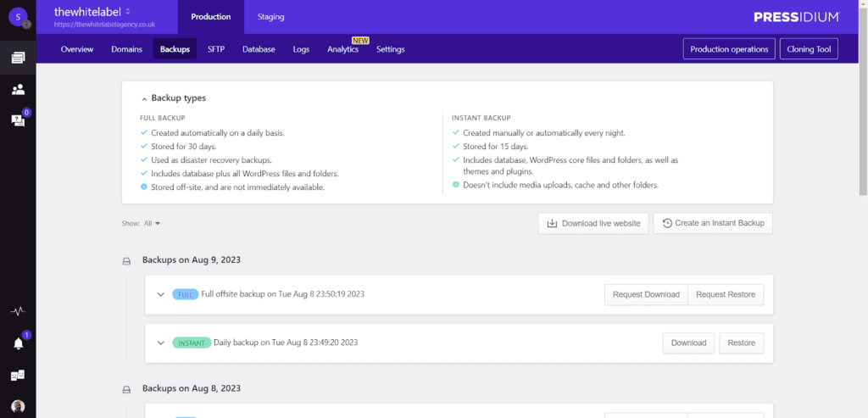Open the thewhitelabelagency.co.uk link
This screenshot has height=418, width=868.
point(104,25)
